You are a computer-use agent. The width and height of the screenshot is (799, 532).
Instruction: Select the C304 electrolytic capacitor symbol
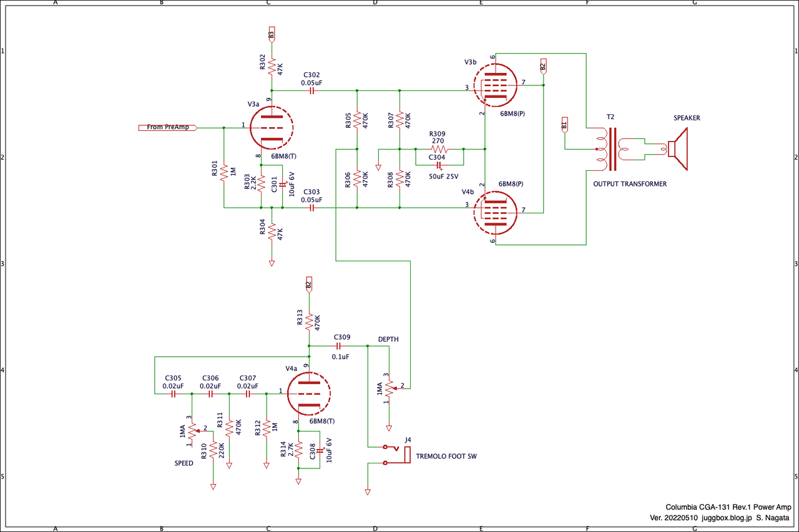tap(438, 165)
